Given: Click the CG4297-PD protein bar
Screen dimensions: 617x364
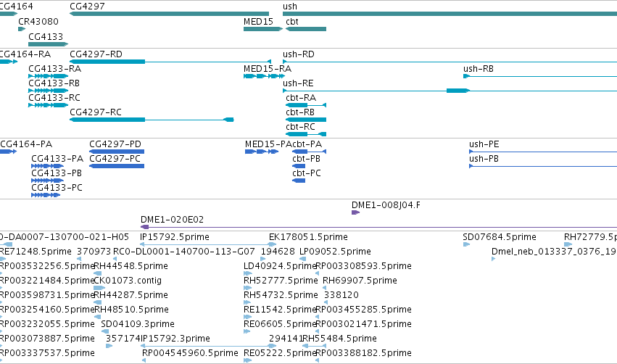Looking at the screenshot, I should tap(117, 152).
